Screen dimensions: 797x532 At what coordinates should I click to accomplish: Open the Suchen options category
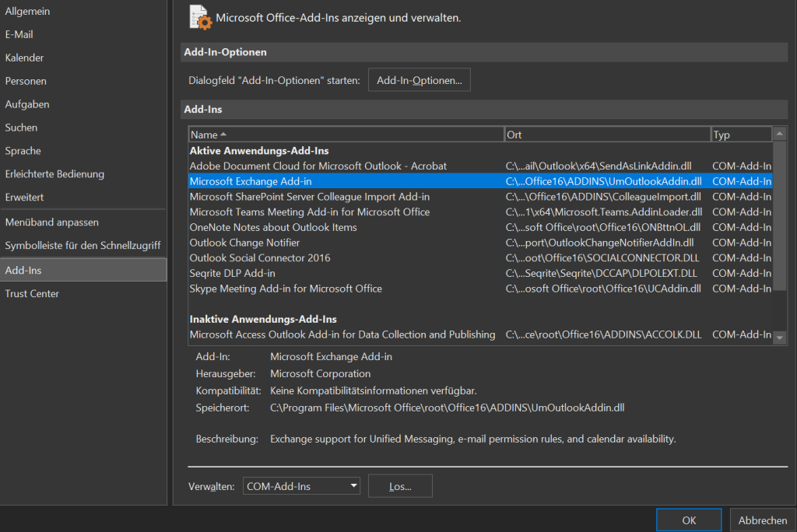coord(21,128)
